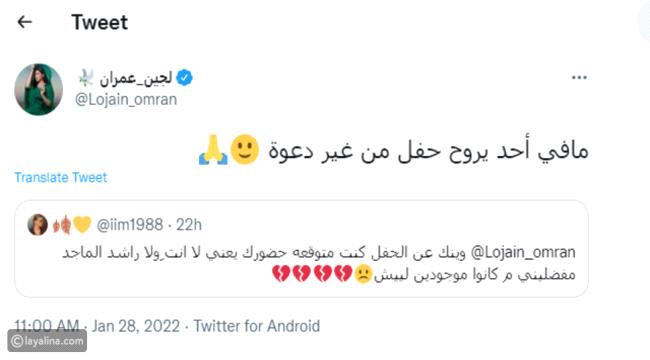Screen dimensions: 650x360
Task: Click the blue verified badge
Action: click(x=184, y=78)
